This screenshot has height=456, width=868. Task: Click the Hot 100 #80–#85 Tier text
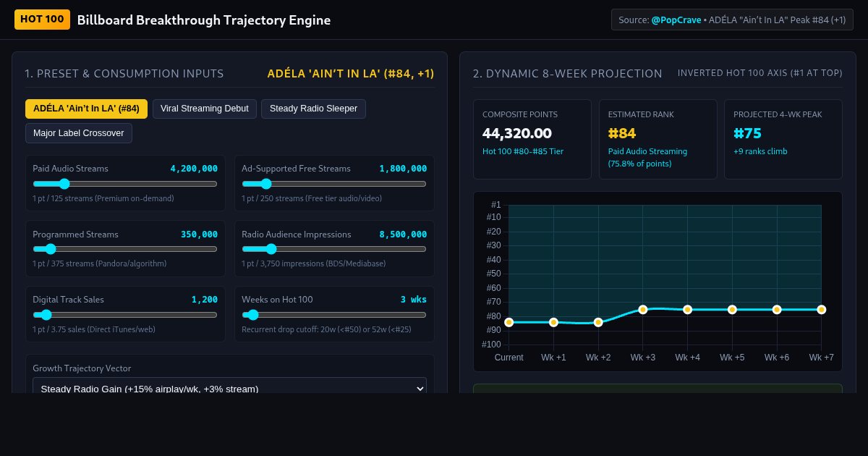click(523, 151)
